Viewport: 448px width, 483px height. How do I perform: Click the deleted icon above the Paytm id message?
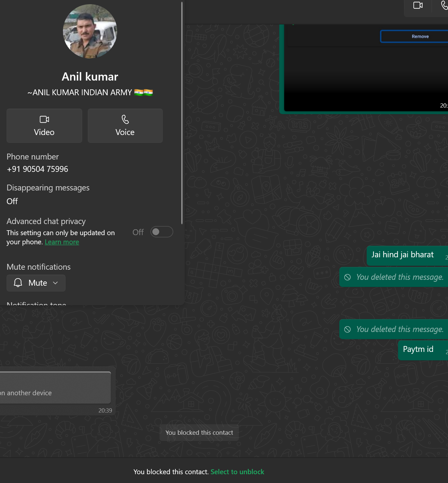pyautogui.click(x=348, y=329)
